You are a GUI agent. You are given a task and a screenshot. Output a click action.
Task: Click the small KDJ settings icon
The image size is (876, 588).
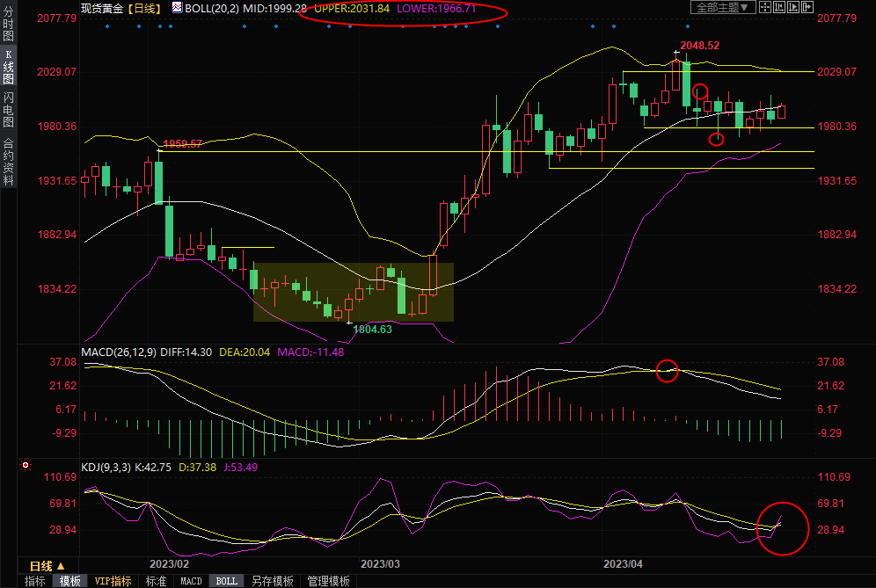(26, 465)
